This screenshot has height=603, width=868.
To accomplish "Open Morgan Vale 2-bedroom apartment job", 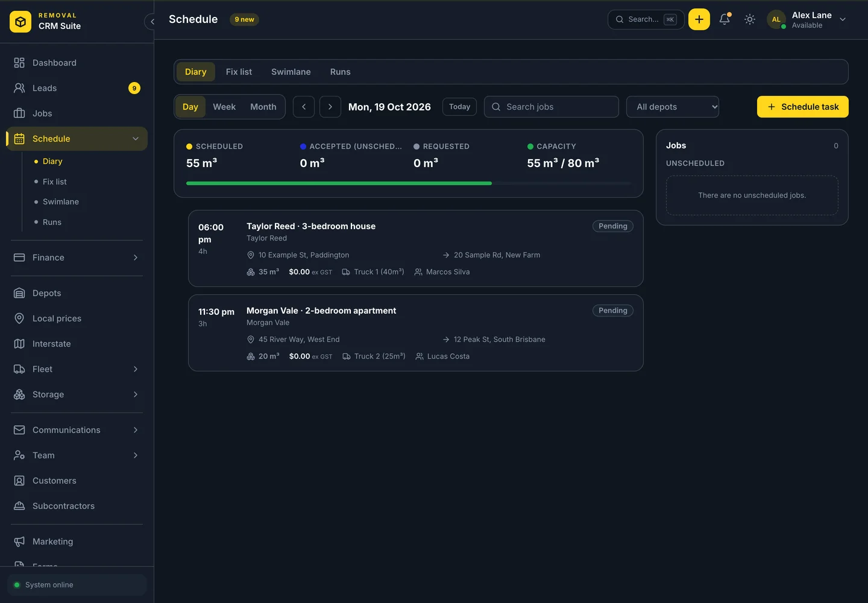I will point(416,333).
